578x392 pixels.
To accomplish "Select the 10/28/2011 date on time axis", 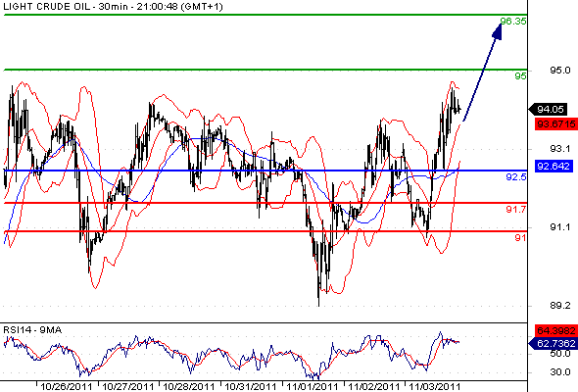I will click(189, 387).
